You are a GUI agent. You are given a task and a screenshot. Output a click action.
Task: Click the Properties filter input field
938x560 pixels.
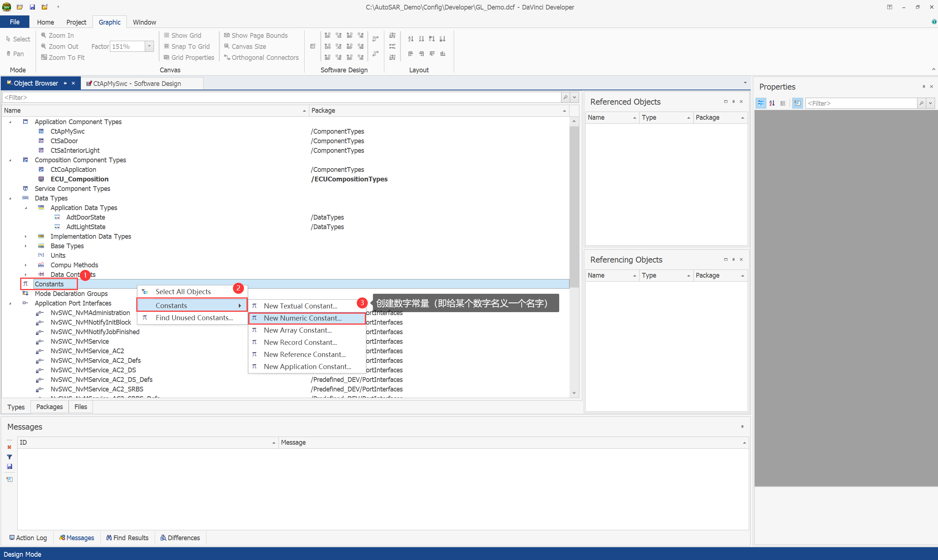tap(860, 103)
